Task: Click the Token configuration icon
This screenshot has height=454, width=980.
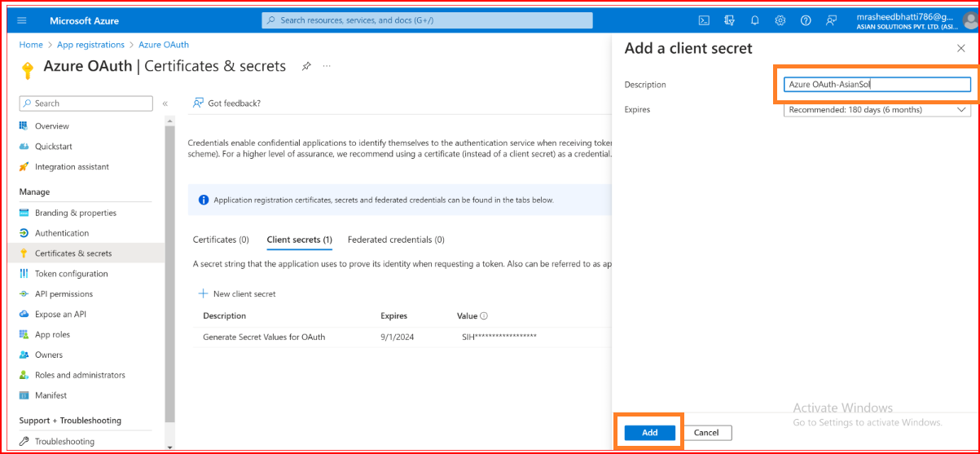Action: coord(24,274)
